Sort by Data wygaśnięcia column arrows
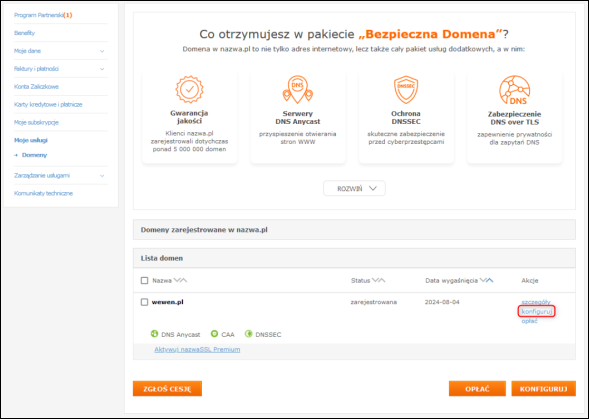 click(487, 280)
